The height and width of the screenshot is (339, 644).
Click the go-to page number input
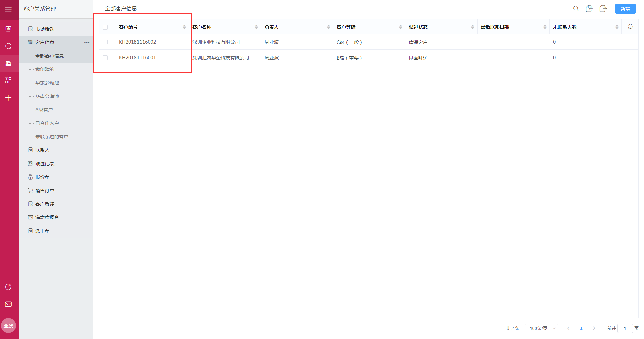(x=625, y=328)
